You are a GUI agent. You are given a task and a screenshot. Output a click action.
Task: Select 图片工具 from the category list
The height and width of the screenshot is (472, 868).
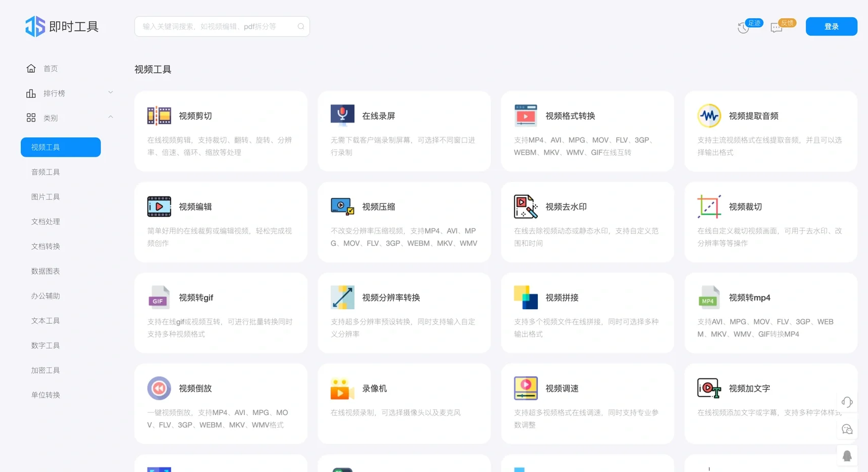click(x=45, y=196)
